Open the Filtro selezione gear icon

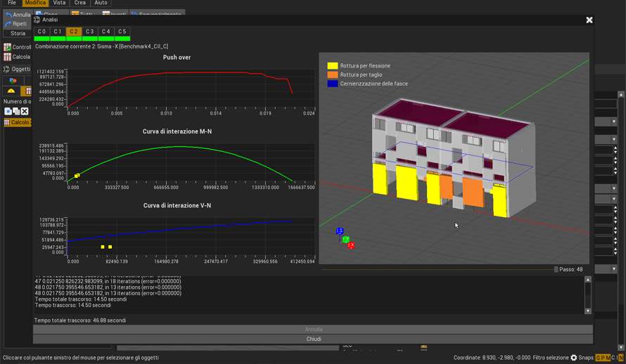[574, 358]
